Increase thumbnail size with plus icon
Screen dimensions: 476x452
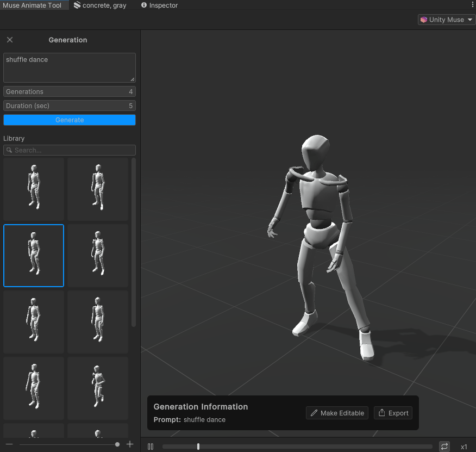130,444
